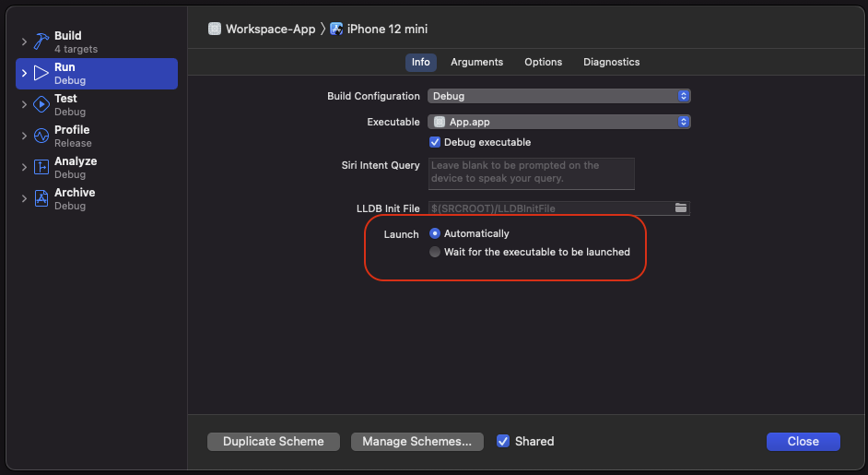The height and width of the screenshot is (475, 868).
Task: Expand the Build action row
Action: (24, 42)
